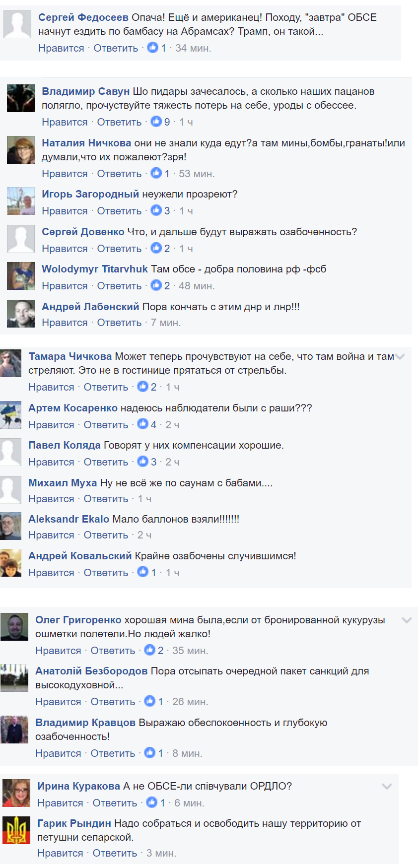418x868 pixels.
Task: Click thumbs-up icon under Артем Косаренко's comment
Action: [x=143, y=424]
